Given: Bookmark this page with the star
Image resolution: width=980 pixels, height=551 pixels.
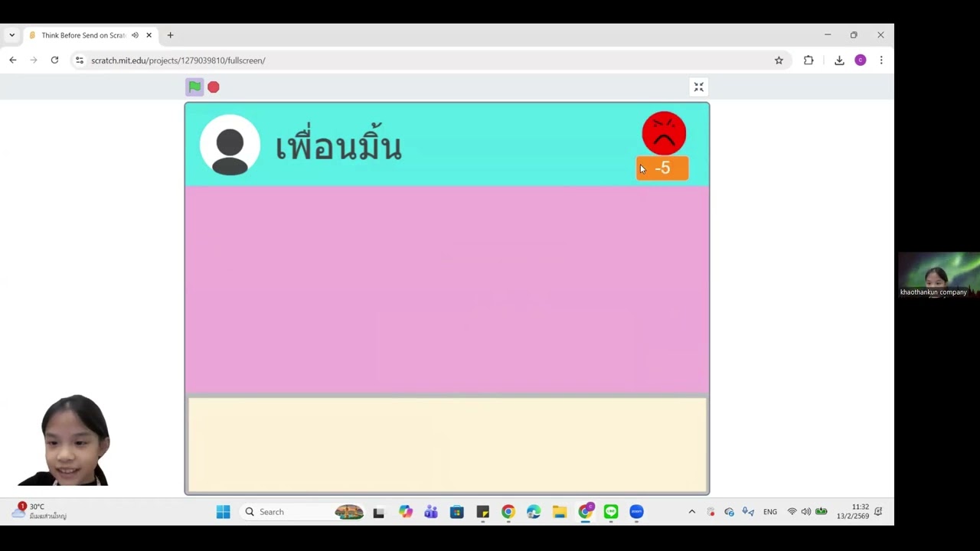Looking at the screenshot, I should (779, 60).
